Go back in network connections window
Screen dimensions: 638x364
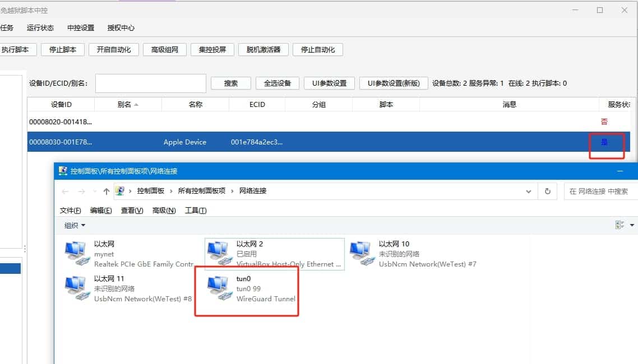65,192
